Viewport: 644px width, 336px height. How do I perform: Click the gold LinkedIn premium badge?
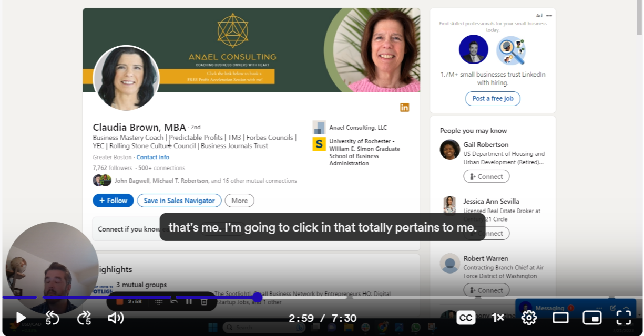pyautogui.click(x=404, y=107)
